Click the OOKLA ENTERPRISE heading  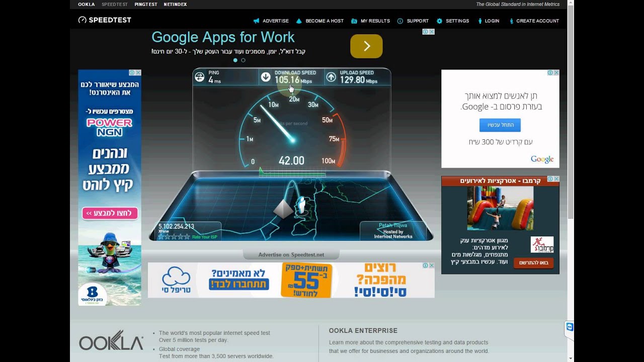(363, 331)
